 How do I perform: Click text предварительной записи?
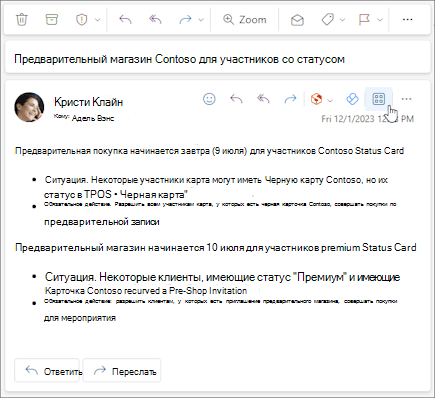pyautogui.click(x=102, y=222)
